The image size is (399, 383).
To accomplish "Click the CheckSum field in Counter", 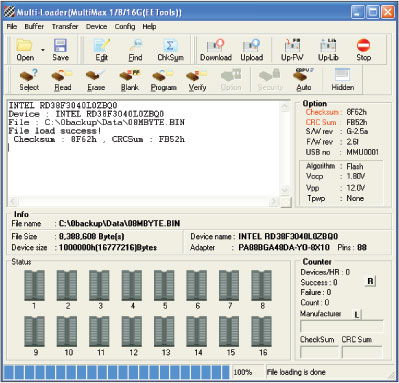I will click(x=319, y=352).
